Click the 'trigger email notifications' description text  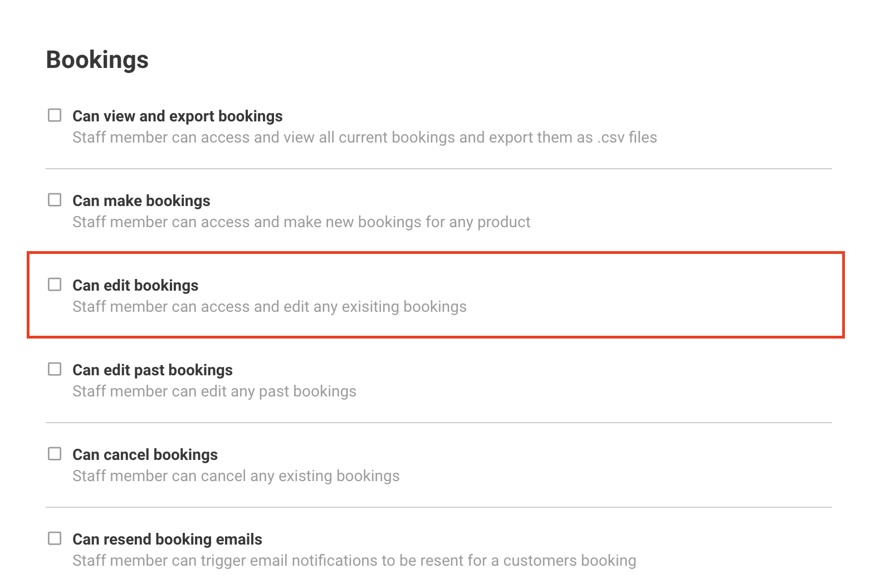point(354,561)
